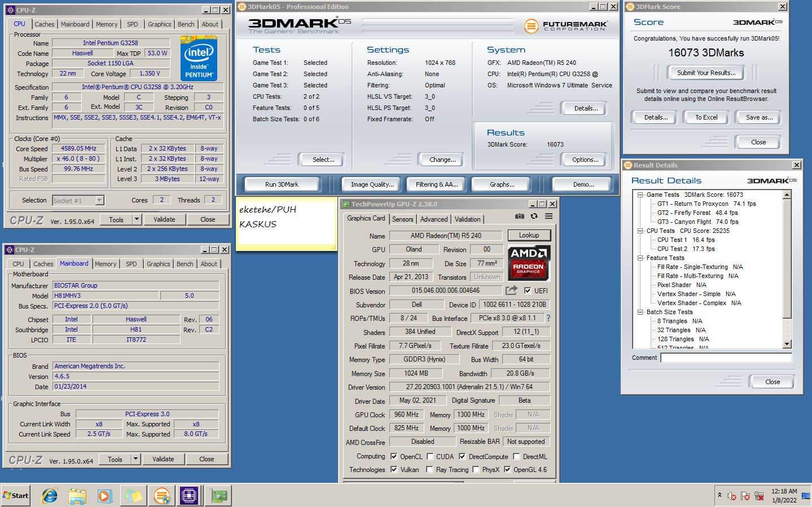
Task: Click the AMD Radeon Graphics logo
Action: [529, 263]
